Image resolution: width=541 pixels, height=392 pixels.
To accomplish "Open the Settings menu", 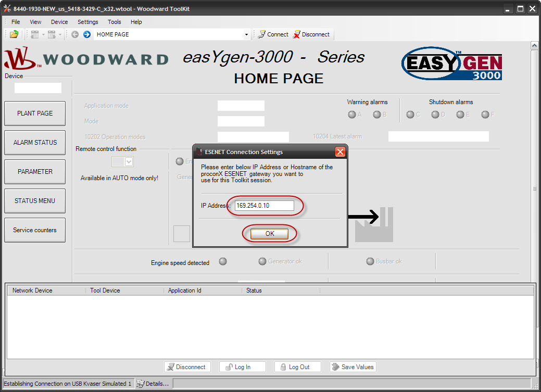I will click(87, 22).
